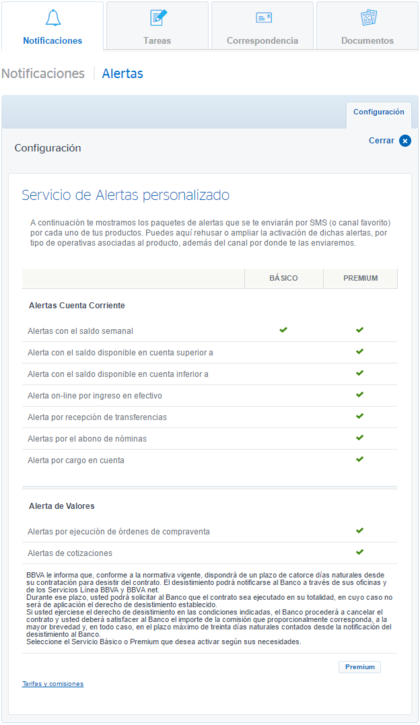Activate the Premium service button
The image size is (420, 725).
tap(359, 667)
